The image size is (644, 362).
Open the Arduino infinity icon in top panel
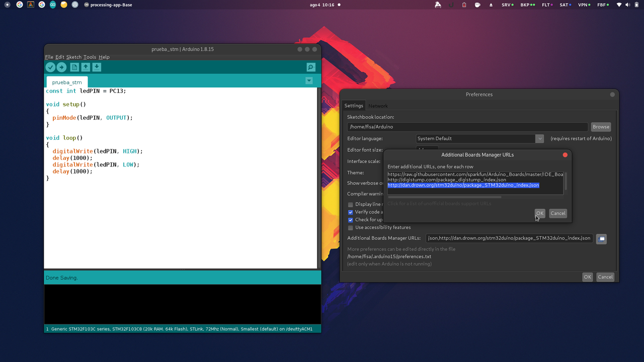pyautogui.click(x=53, y=5)
